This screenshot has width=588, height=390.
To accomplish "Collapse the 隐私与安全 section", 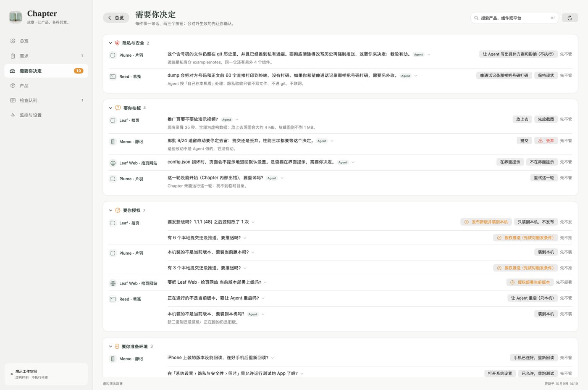I will coord(110,43).
